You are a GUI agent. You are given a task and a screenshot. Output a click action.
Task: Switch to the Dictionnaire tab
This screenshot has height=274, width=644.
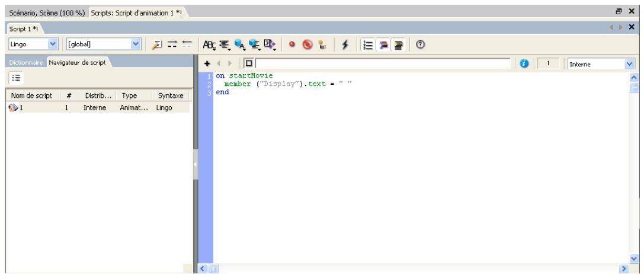[x=25, y=62]
